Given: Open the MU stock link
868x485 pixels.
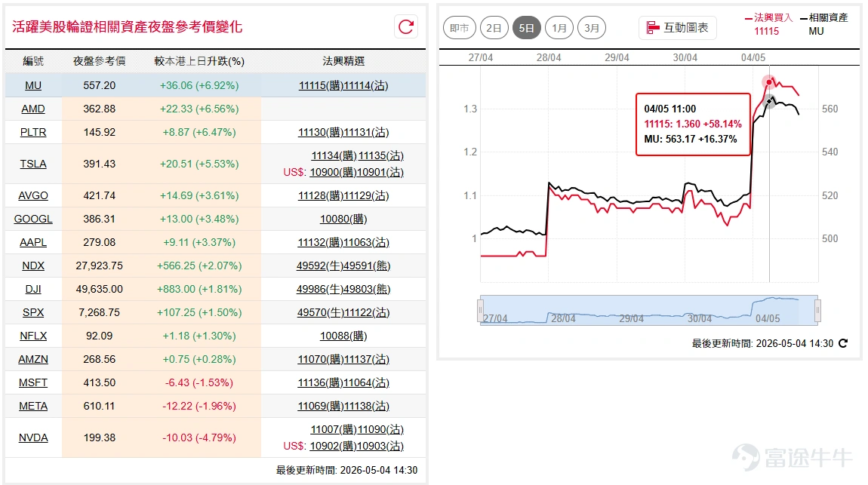Looking at the screenshot, I should pos(33,86).
